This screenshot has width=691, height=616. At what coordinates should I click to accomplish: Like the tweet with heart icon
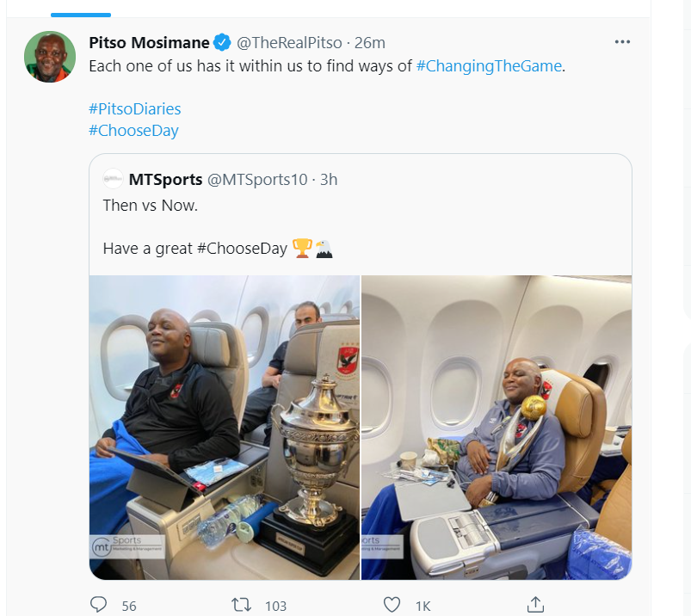pos(392,605)
